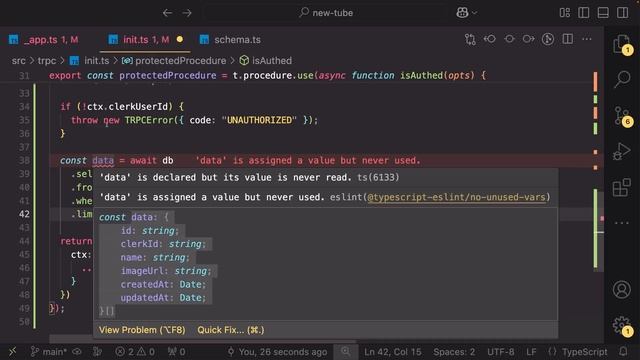This screenshot has width=640, height=360.
Task: Open the protectedProcedure breadcrumb
Action: 174,61
